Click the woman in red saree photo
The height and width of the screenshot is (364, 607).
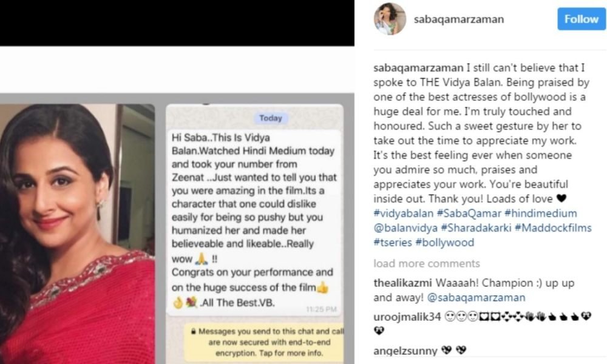[78, 234]
